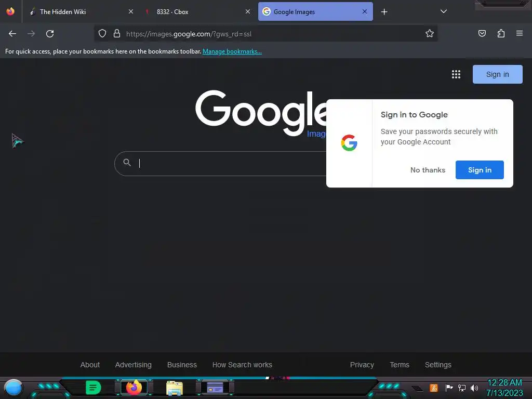This screenshot has width=532, height=399.
Task: Click the magnifier search icon
Action: coord(127,163)
